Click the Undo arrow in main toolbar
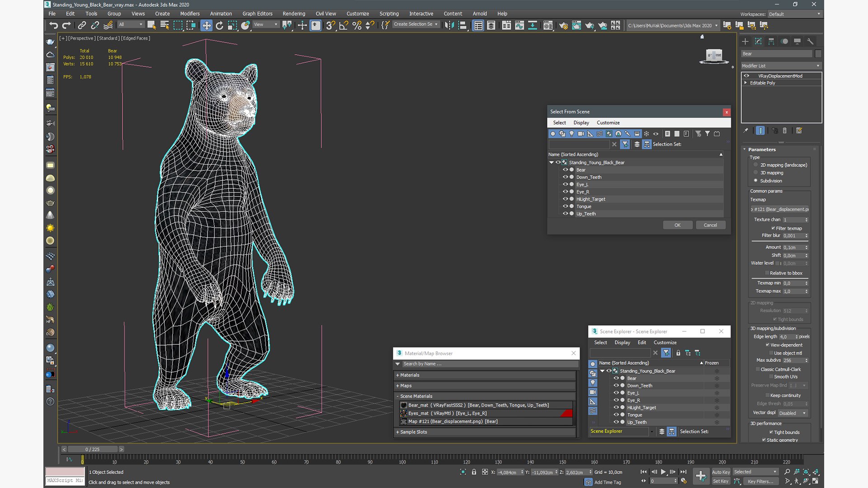 coord(53,25)
